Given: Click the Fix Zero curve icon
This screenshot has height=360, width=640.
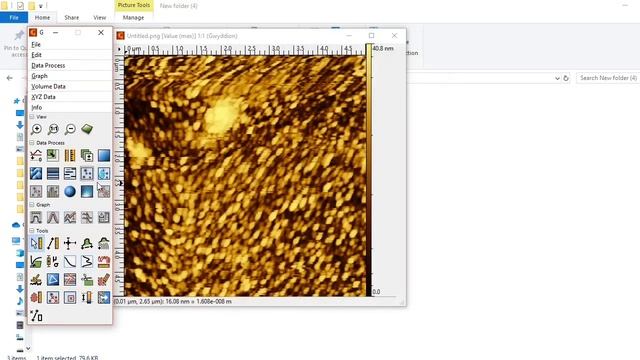Looking at the screenshot, I should pyautogui.click(x=36, y=156).
